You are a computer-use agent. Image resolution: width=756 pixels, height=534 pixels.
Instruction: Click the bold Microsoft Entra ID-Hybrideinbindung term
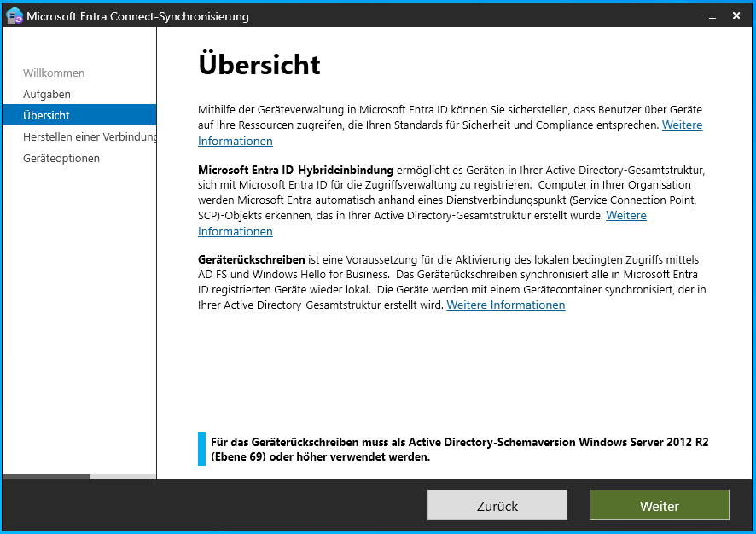[x=295, y=170]
